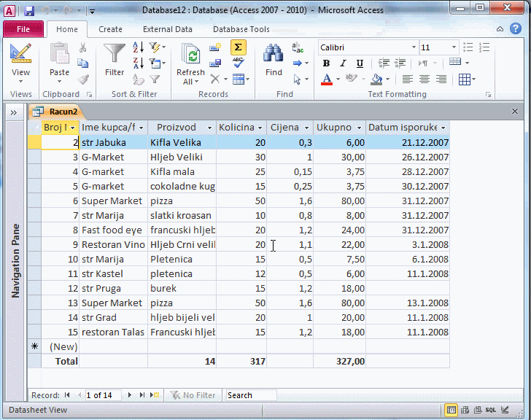The height and width of the screenshot is (420, 531).
Task: Open the Alternate Row Color grid button
Action: point(464,80)
